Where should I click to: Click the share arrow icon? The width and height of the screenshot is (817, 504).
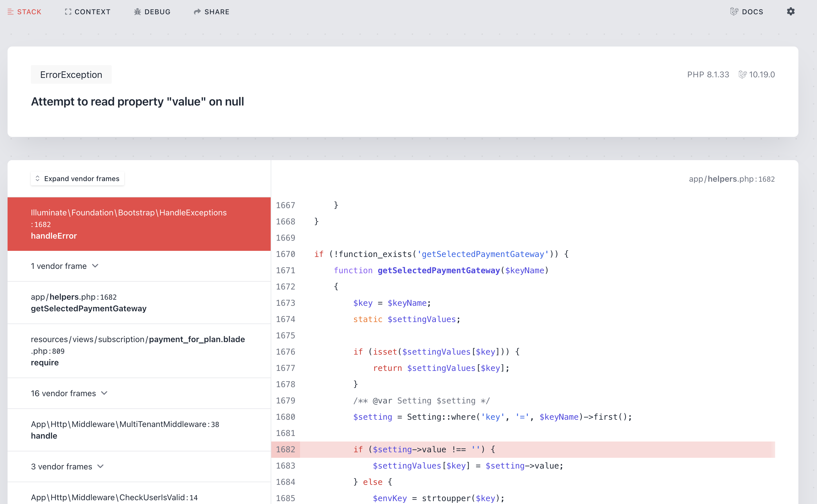(x=197, y=12)
